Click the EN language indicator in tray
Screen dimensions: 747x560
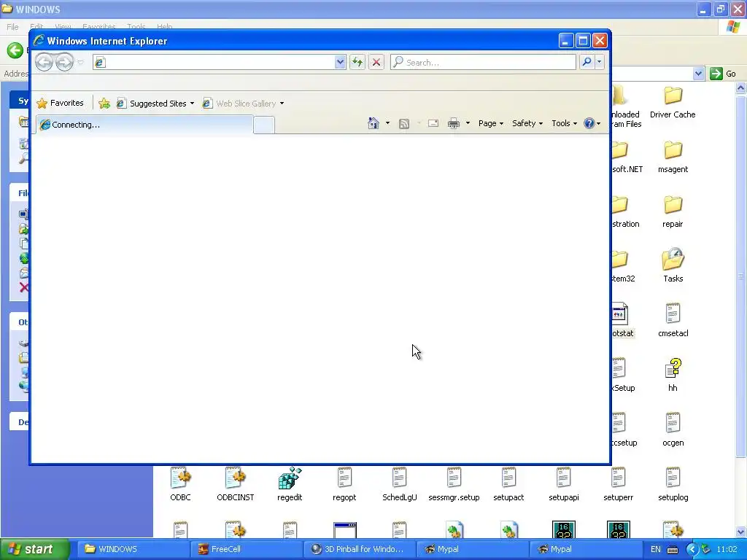(x=656, y=549)
